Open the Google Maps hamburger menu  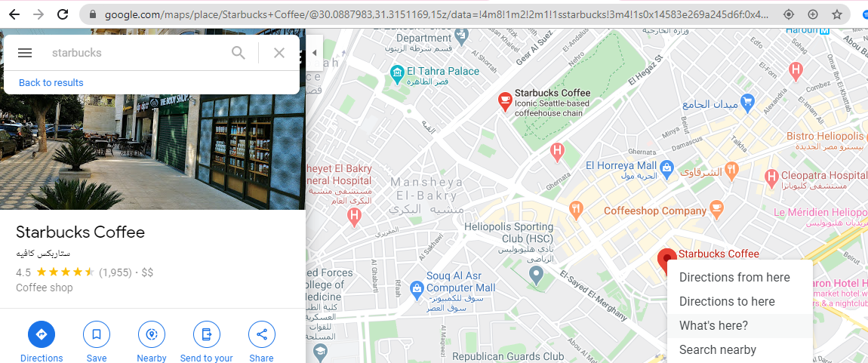25,53
